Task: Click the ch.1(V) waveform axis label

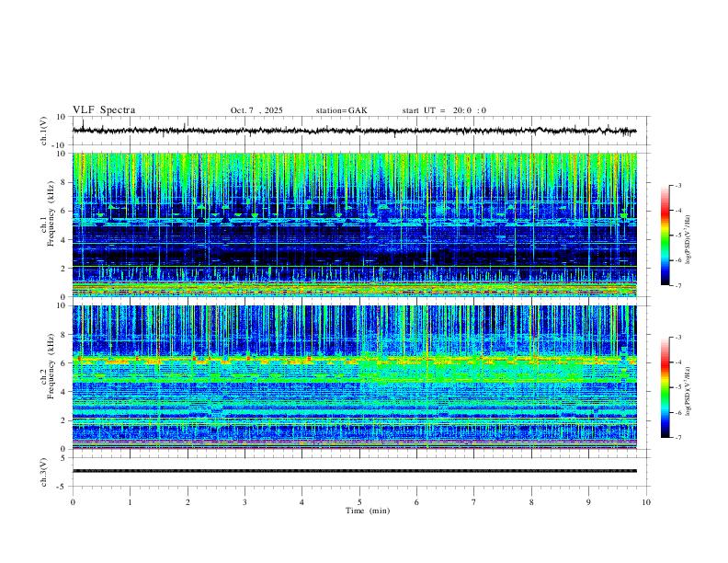Action: point(44,131)
